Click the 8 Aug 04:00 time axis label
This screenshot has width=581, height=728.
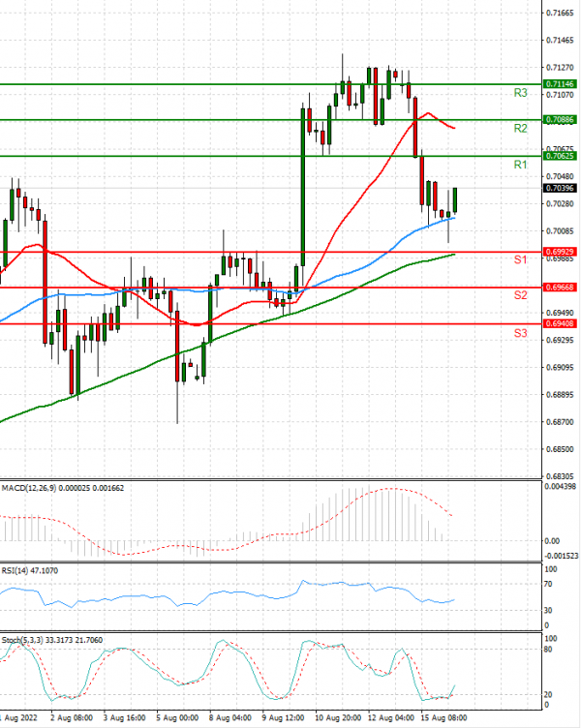(x=230, y=717)
